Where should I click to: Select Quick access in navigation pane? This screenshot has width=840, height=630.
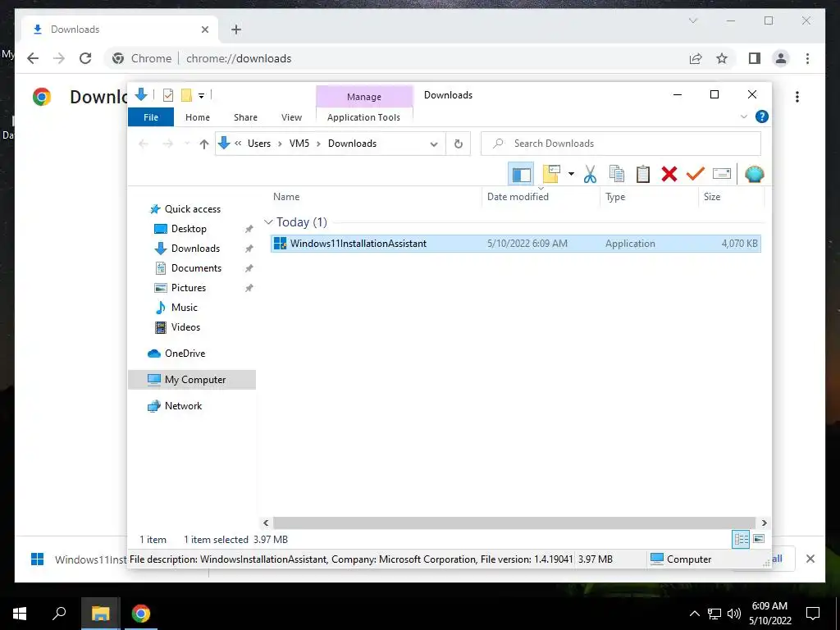pos(192,209)
